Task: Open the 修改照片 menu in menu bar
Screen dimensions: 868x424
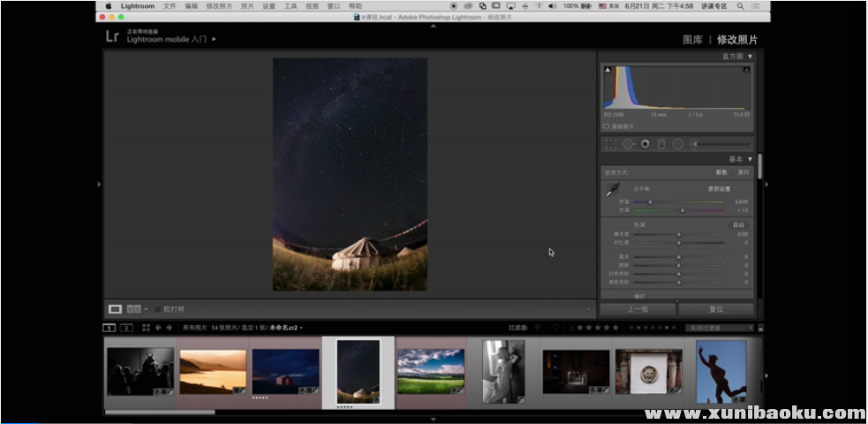Action: pos(219,5)
